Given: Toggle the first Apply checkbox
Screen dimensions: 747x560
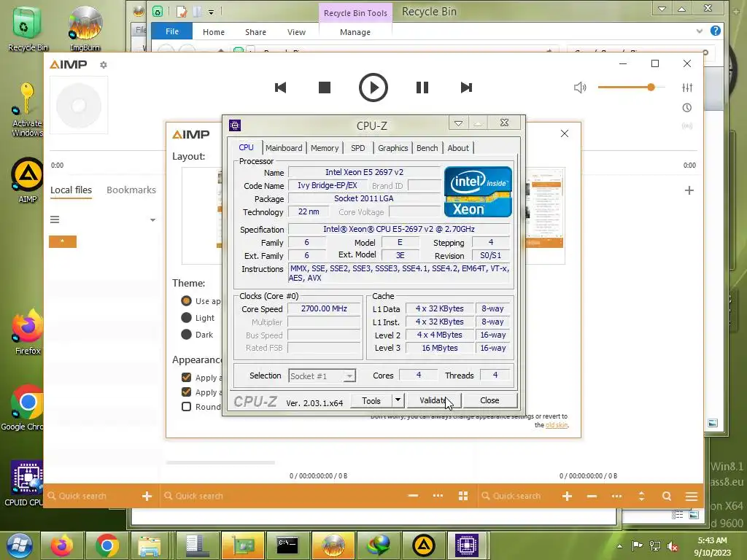Looking at the screenshot, I should coord(186,377).
